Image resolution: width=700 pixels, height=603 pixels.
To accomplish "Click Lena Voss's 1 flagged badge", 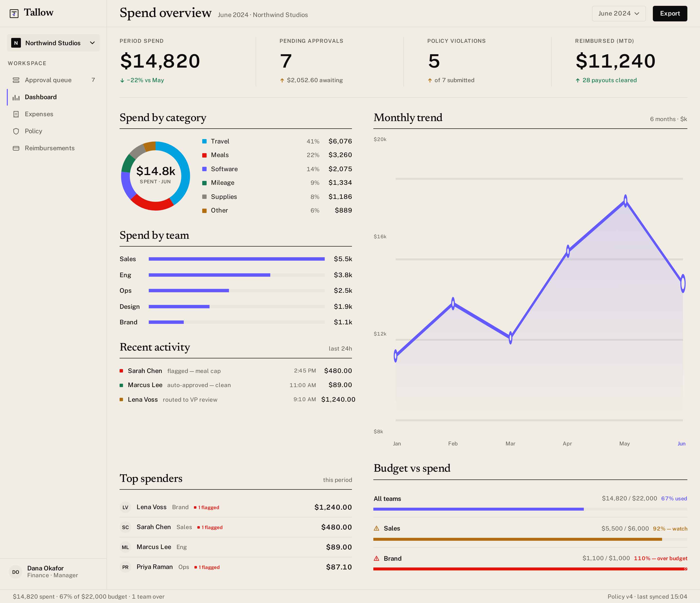I will pos(206,507).
